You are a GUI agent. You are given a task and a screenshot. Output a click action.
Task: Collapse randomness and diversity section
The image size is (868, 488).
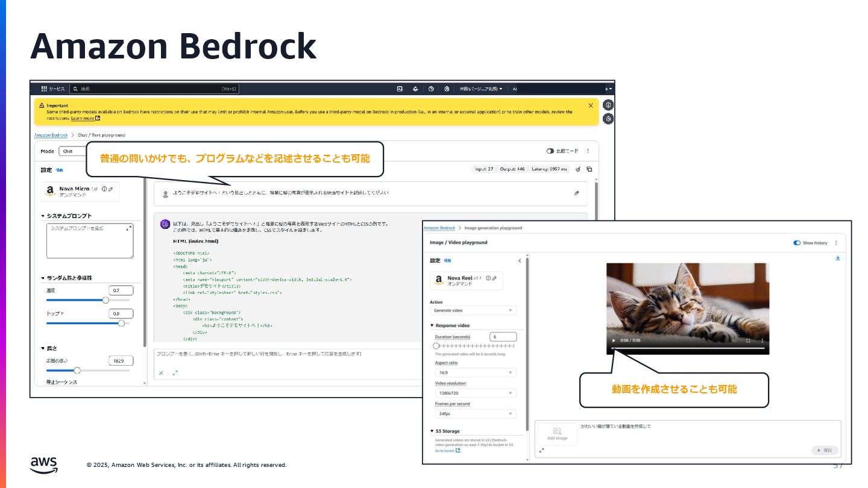pos(43,278)
